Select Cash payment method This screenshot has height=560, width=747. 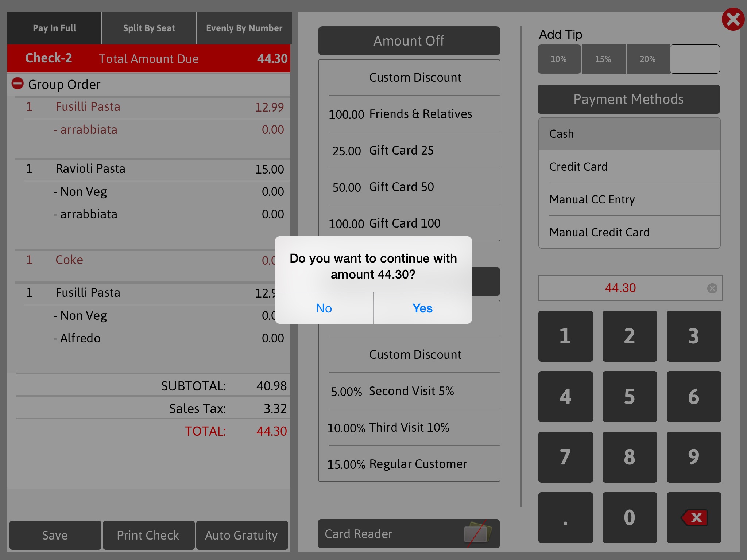[x=628, y=133]
